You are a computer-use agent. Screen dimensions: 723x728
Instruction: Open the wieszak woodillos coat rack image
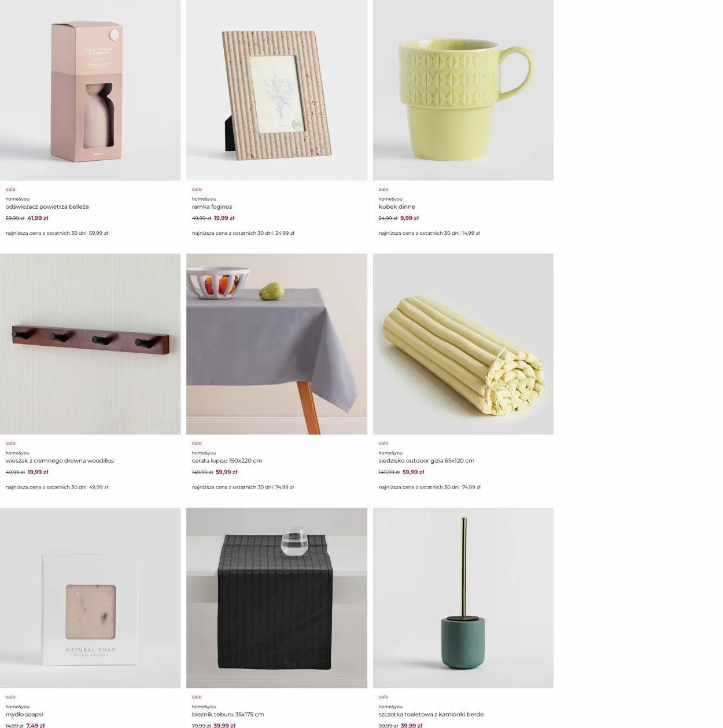(x=90, y=344)
